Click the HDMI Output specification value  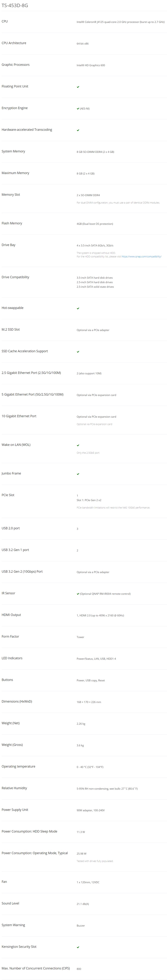100,615
